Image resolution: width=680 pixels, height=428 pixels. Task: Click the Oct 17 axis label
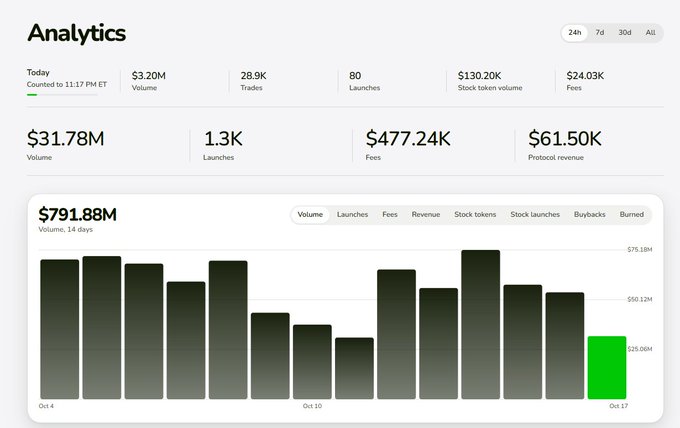click(618, 406)
